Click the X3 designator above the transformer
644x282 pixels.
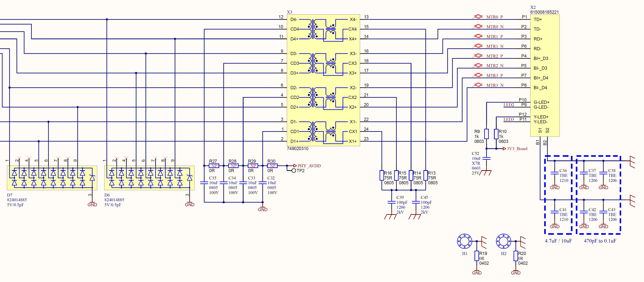pos(289,12)
